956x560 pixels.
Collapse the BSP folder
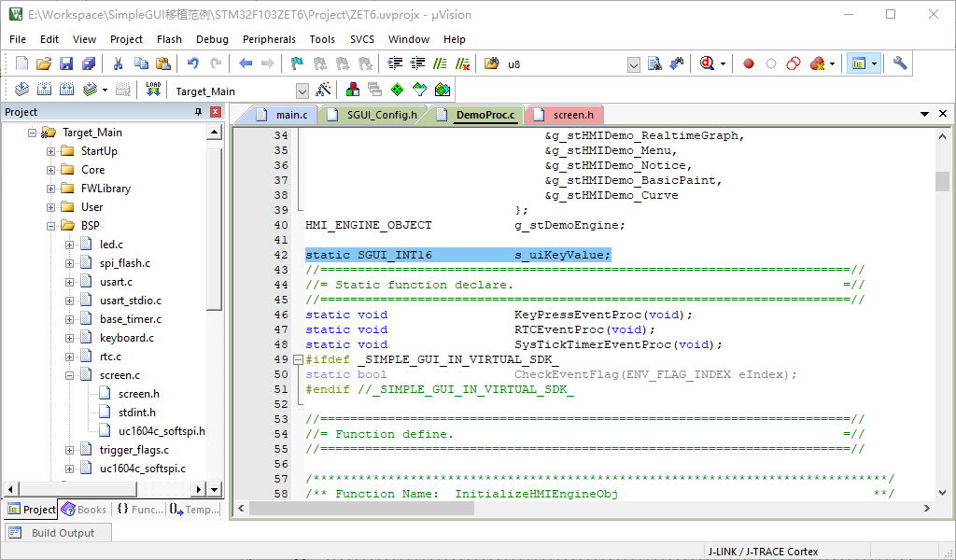(x=51, y=226)
